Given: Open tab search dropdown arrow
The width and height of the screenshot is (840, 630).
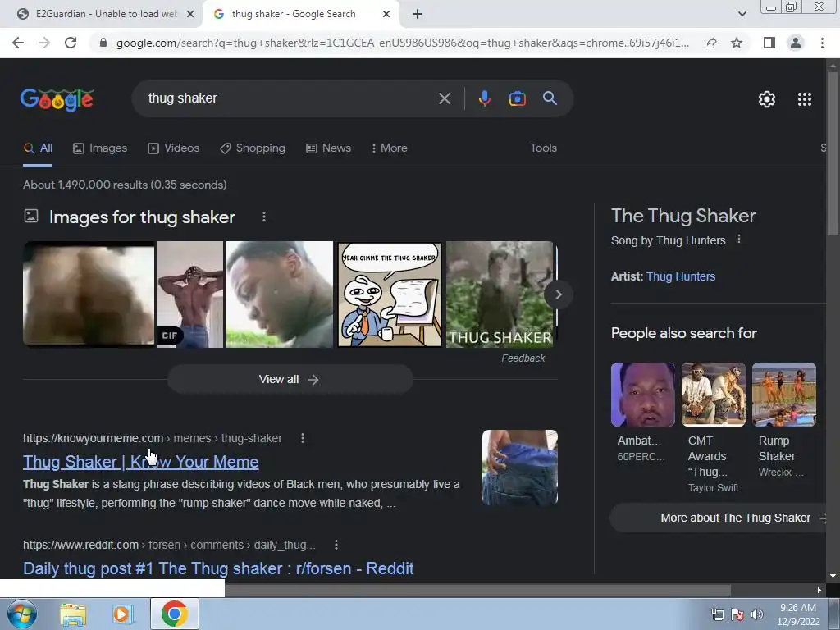Looking at the screenshot, I should pyautogui.click(x=742, y=14).
